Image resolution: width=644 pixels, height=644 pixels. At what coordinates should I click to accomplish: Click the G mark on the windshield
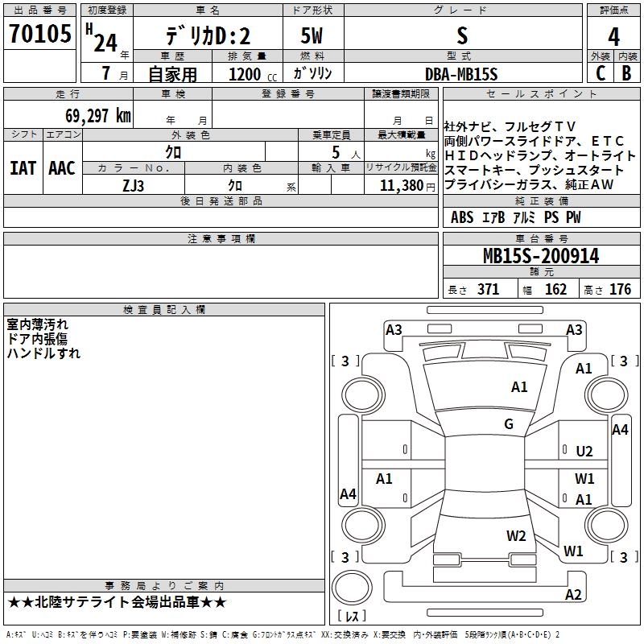click(x=509, y=423)
